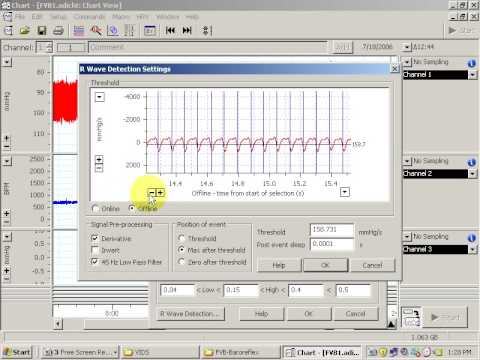
Task: Click the info icon beside Channel 3
Action: (x=471, y=237)
